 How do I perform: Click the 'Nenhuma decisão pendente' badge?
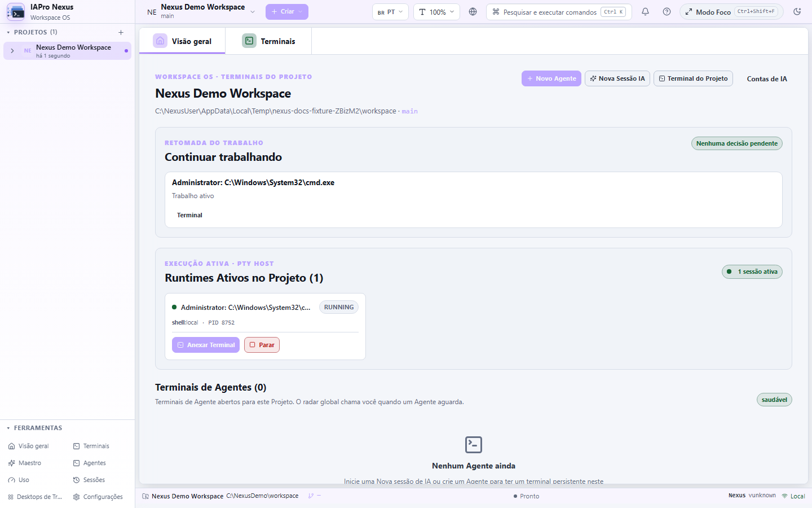737,143
